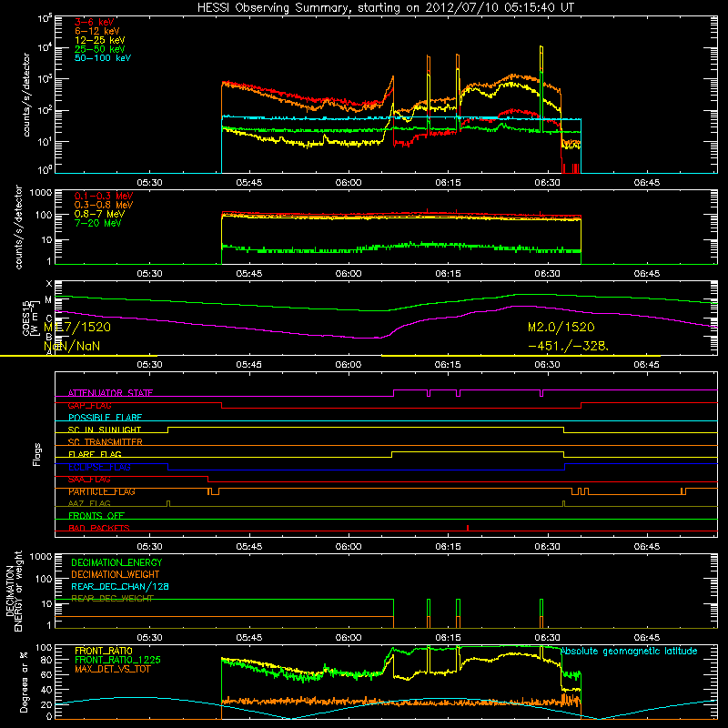Viewport: 728px width, 728px height.
Task: Select the FLARE_FLAG label
Action: pyautogui.click(x=95, y=454)
